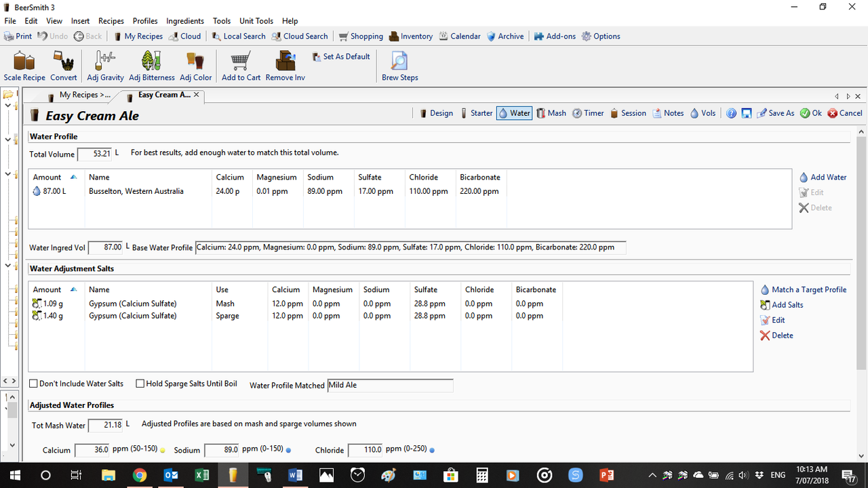Open Google Chrome from taskbar
This screenshot has width=868, height=488.
[139, 475]
